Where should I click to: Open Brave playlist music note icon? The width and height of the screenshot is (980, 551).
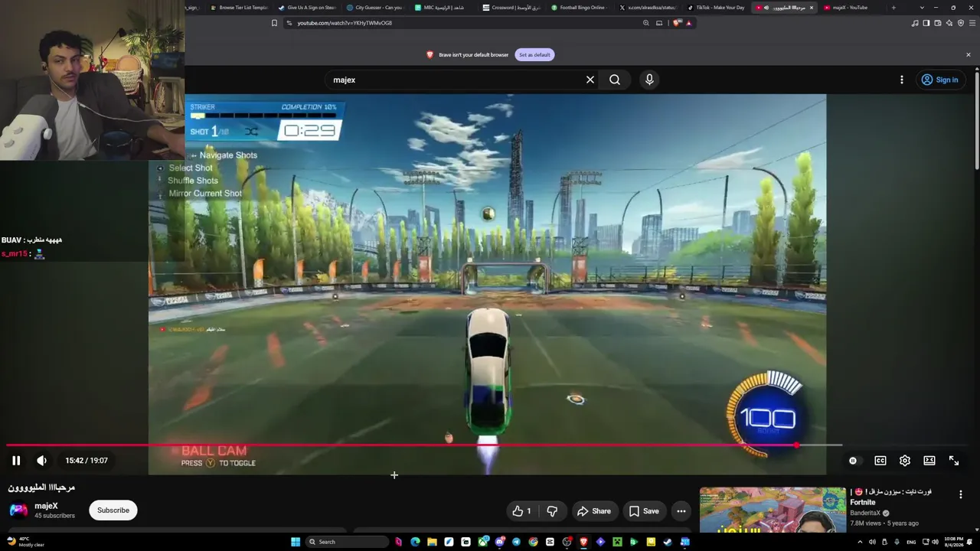[x=915, y=23]
